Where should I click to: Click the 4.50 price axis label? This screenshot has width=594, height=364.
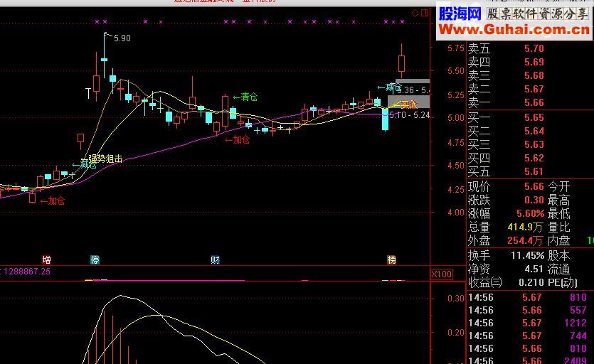[456, 166]
